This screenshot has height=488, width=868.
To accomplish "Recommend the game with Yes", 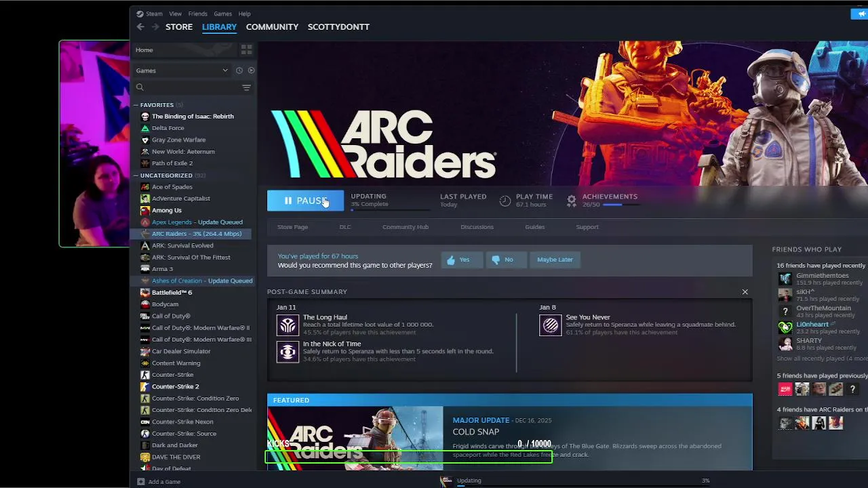I will coord(462,260).
